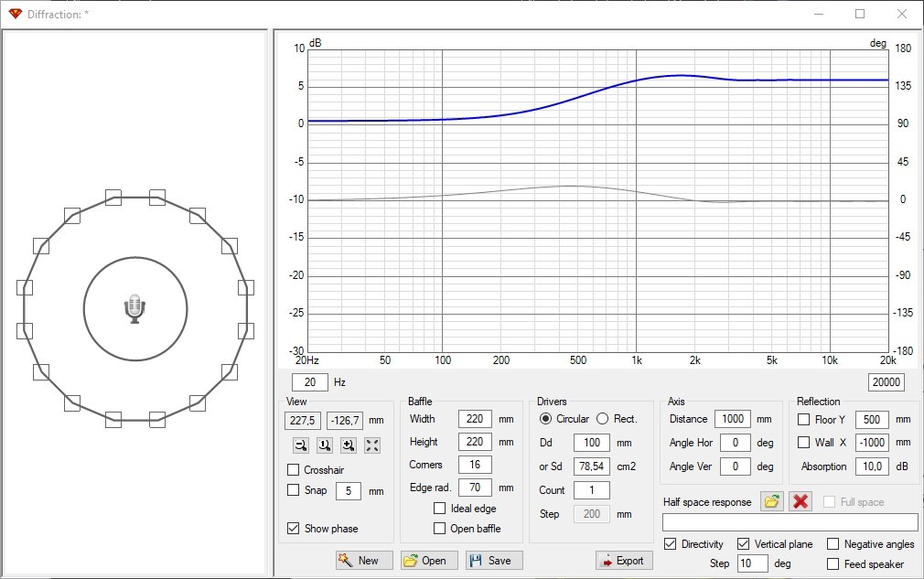The height and width of the screenshot is (579, 924).
Task: Click the baffle Height field
Action: (x=475, y=442)
